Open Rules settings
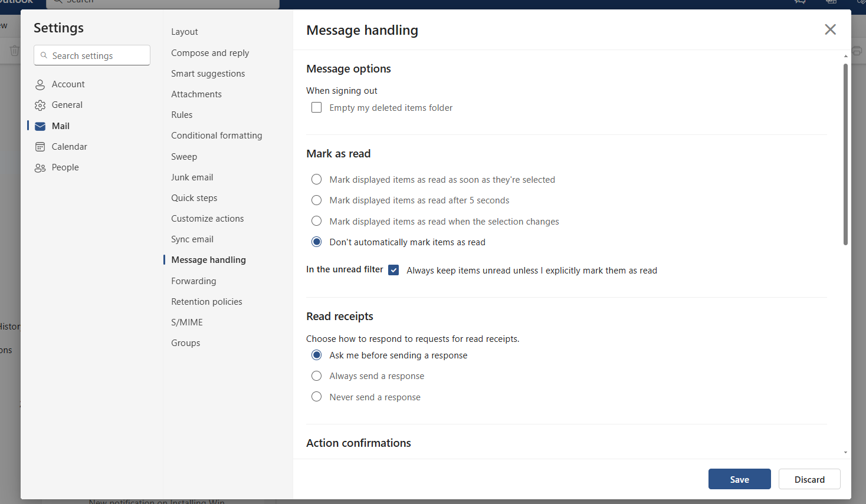Screen dimensions: 866x504 pos(182,115)
